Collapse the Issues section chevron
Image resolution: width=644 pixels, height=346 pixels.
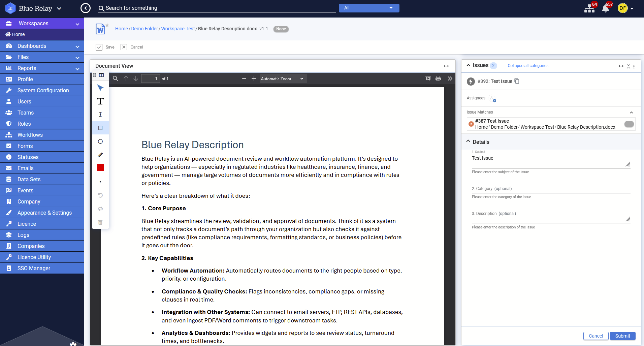[468, 65]
